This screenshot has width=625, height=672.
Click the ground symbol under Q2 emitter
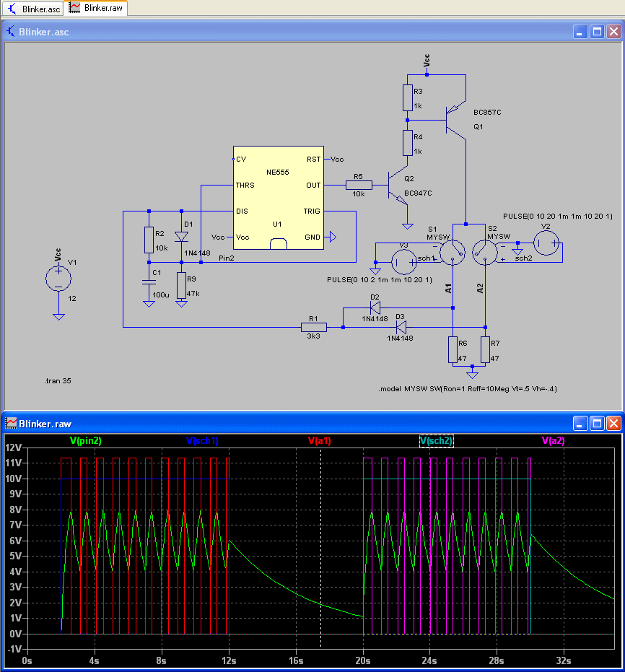(x=407, y=226)
